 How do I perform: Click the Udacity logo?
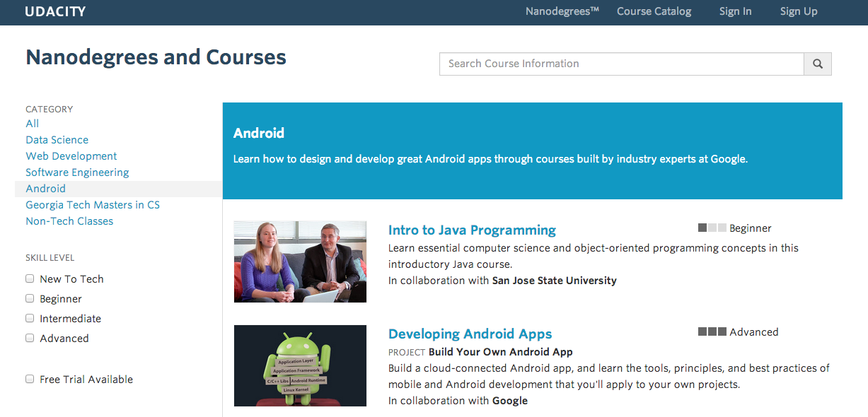[55, 11]
